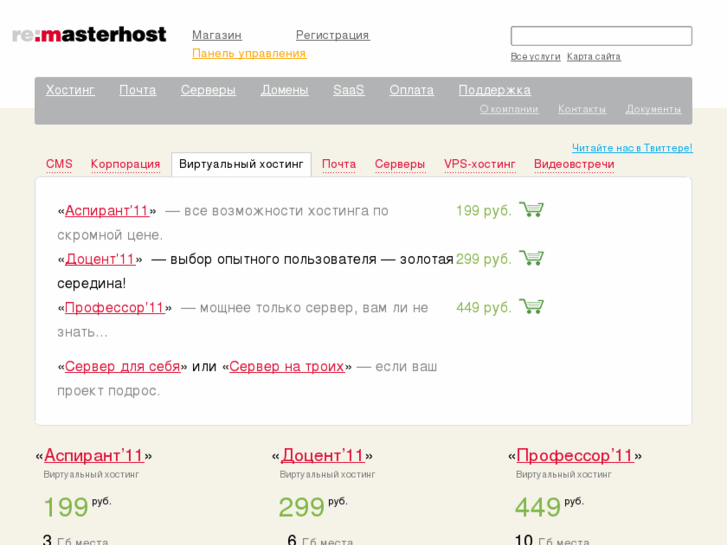The height and width of the screenshot is (545, 727).
Task: Switch to the VPS-хостинг tab
Action: pyautogui.click(x=479, y=164)
